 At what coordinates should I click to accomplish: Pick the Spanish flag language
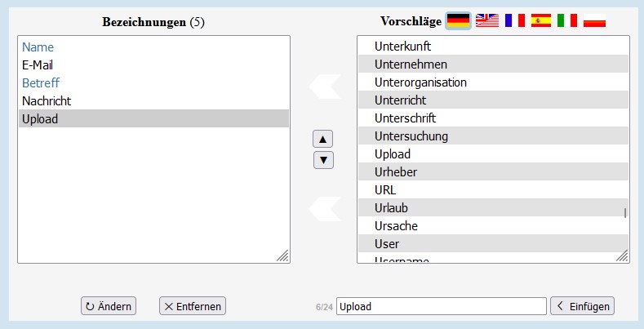click(541, 21)
